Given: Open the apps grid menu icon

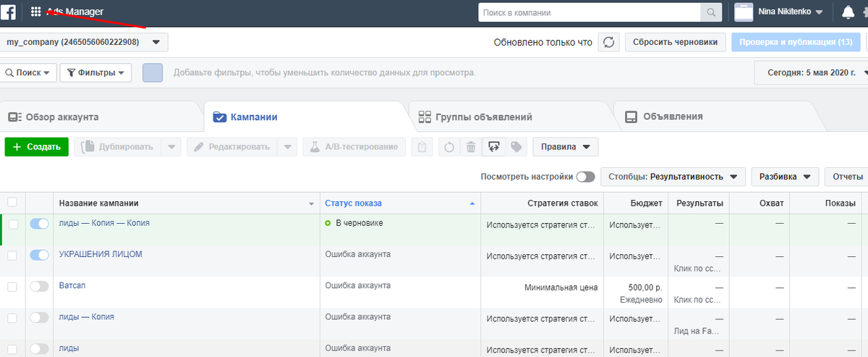Looking at the screenshot, I should (x=35, y=12).
